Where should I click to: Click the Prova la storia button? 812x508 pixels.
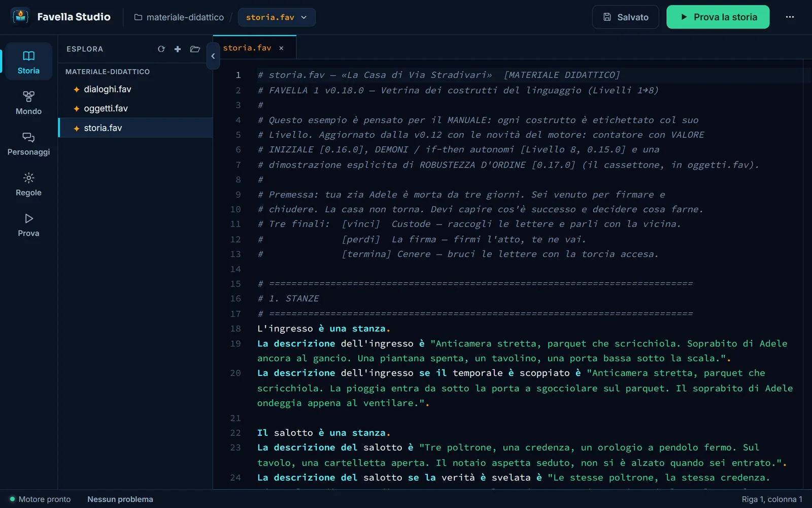point(718,17)
